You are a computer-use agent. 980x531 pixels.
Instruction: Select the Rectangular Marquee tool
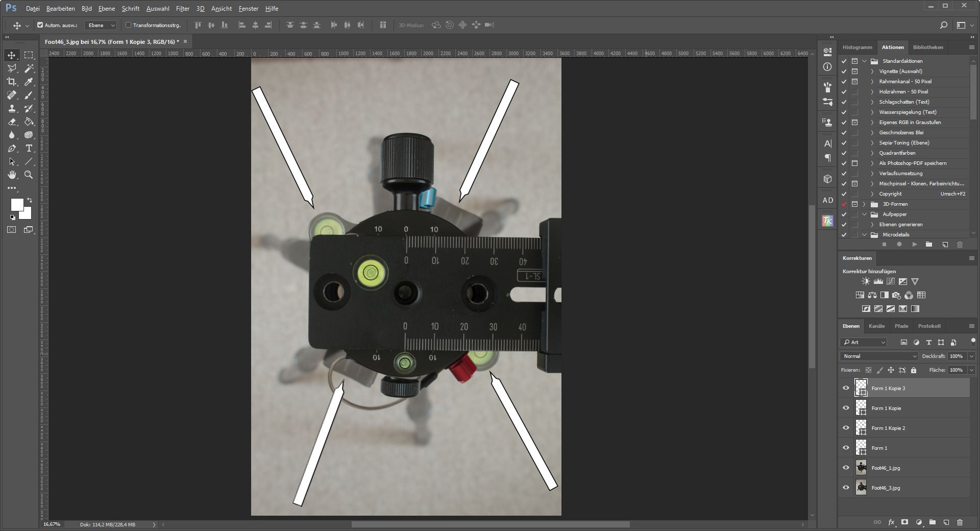[29, 55]
